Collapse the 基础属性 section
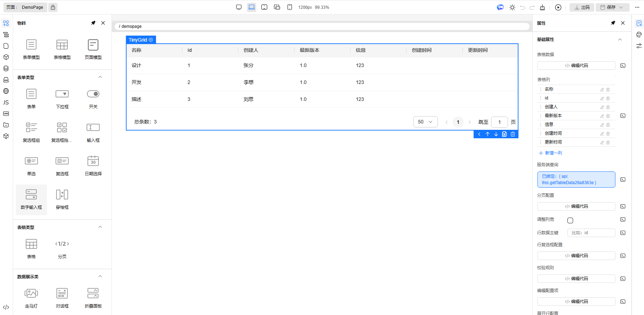Viewport: 644px width, 315px height. [x=620, y=40]
